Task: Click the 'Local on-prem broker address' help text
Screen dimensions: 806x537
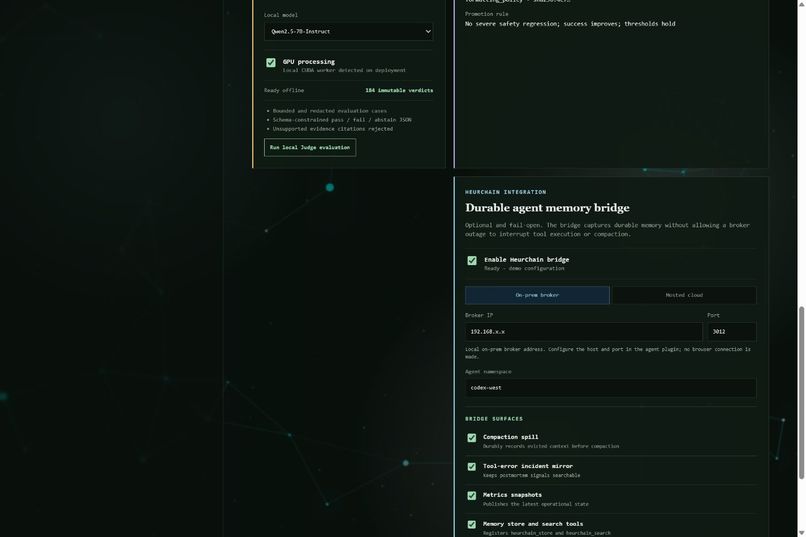Action: pyautogui.click(x=608, y=353)
